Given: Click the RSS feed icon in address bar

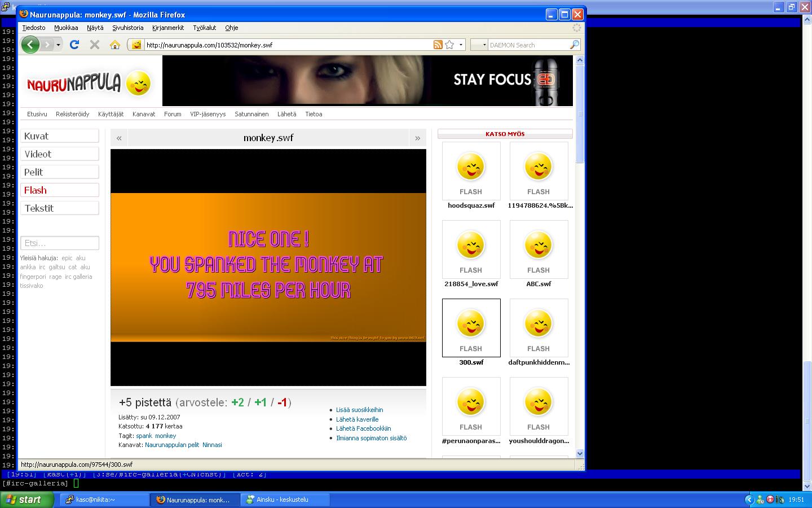Looking at the screenshot, I should [438, 45].
